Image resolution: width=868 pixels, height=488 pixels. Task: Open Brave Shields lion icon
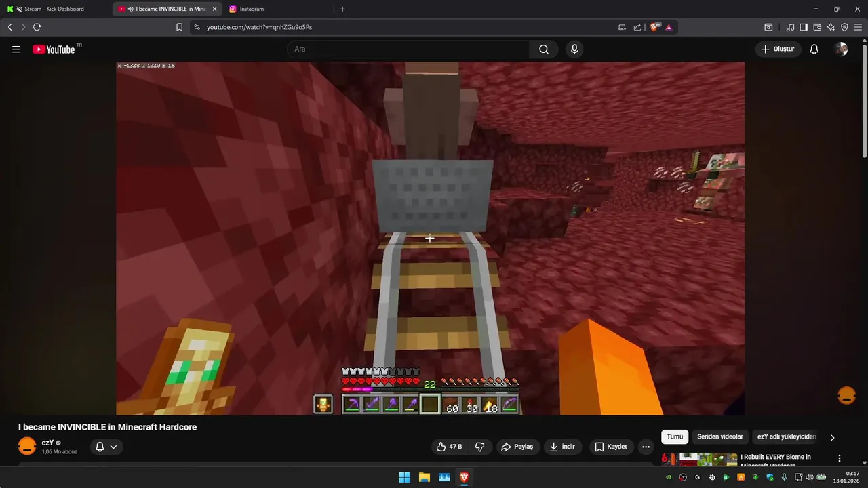pos(654,27)
